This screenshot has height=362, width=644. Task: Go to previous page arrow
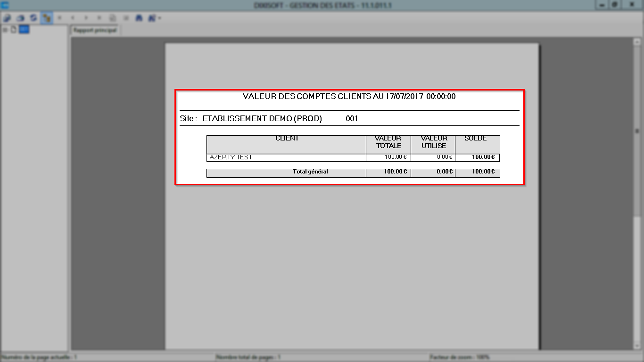pos(73,18)
